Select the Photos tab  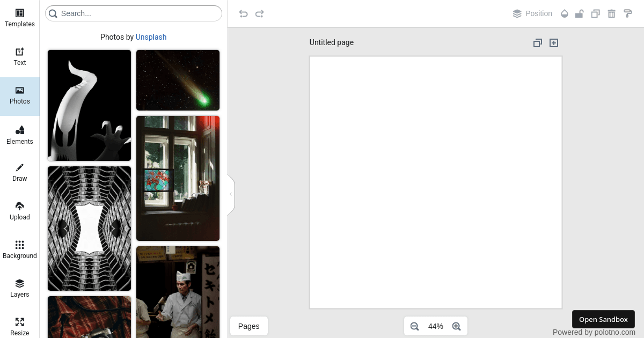(x=20, y=97)
